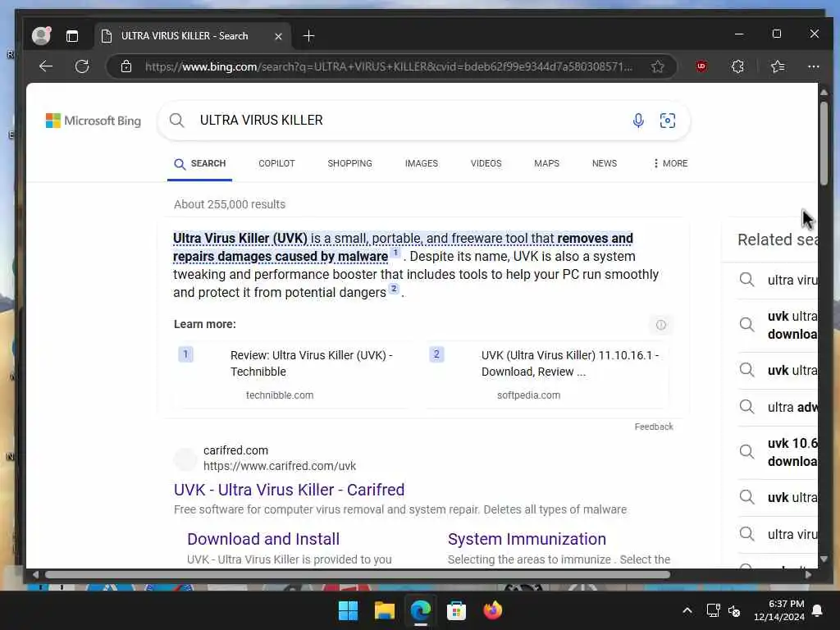Open a new tab with plus button
Screen dimensions: 840x630
point(308,36)
